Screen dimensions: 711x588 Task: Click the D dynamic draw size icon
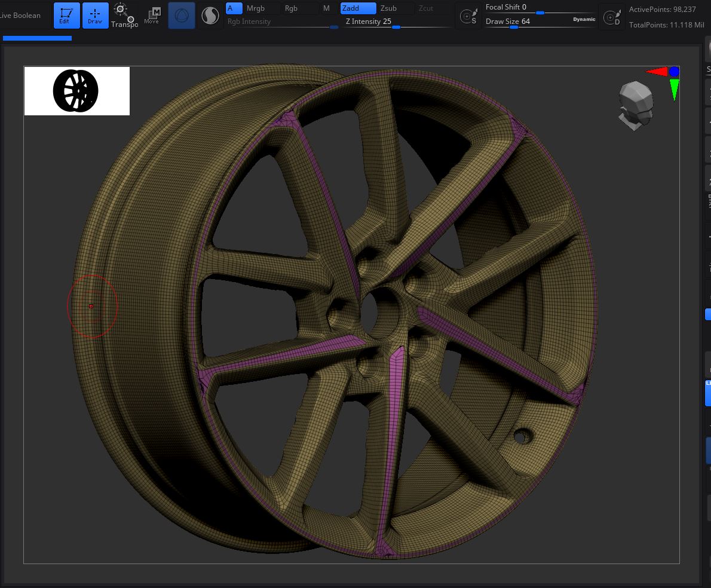tap(612, 16)
